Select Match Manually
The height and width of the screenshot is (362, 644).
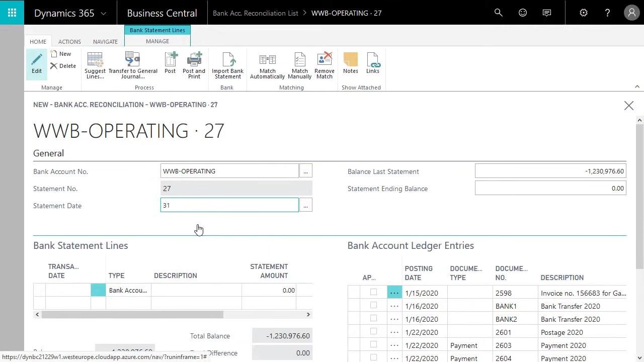(299, 65)
